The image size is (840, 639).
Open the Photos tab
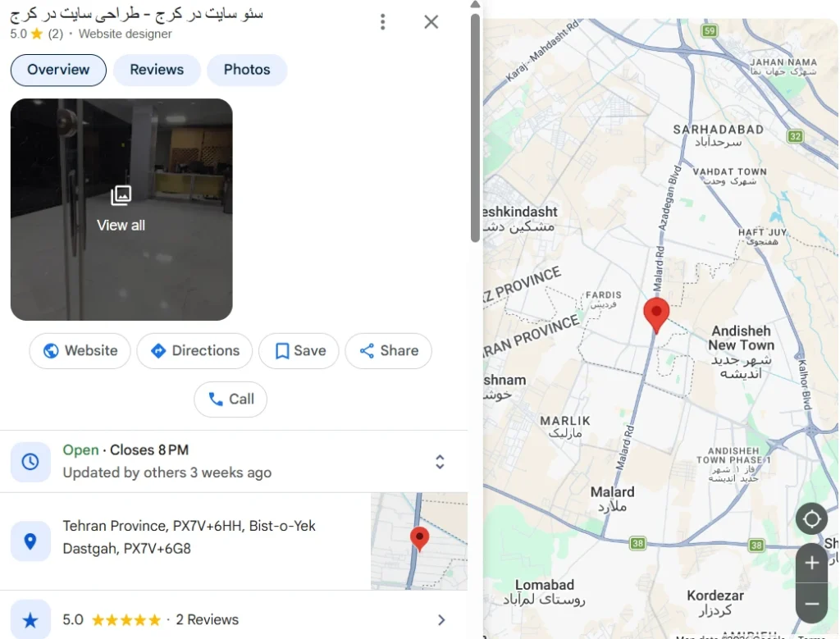point(247,70)
